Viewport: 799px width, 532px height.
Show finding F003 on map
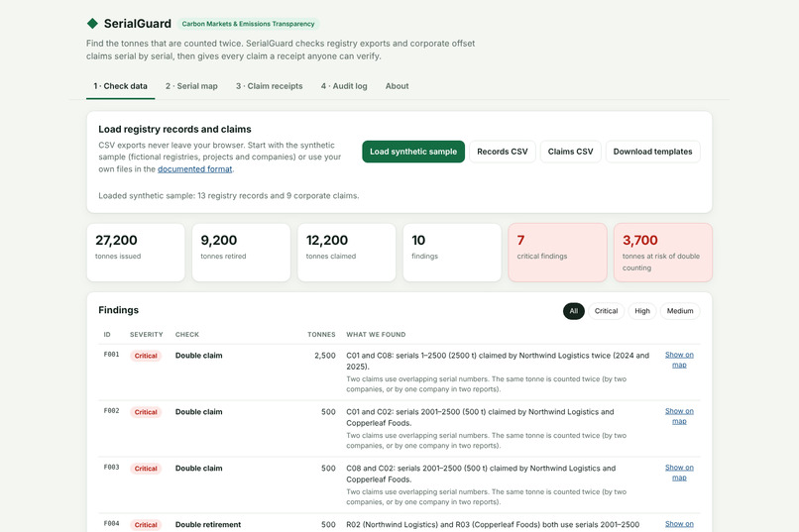coord(679,473)
